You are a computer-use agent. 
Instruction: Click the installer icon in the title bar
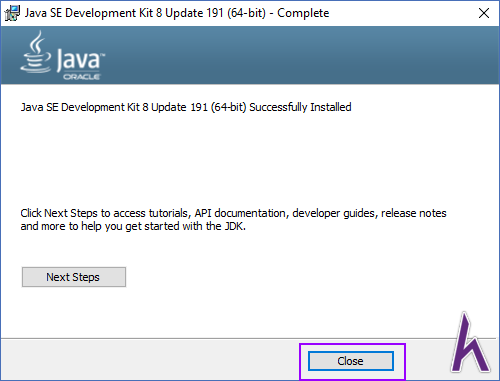click(12, 13)
